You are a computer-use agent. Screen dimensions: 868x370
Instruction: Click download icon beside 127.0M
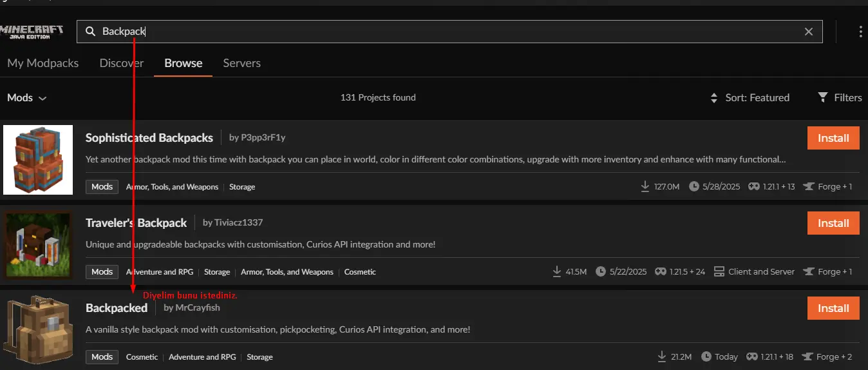click(645, 186)
